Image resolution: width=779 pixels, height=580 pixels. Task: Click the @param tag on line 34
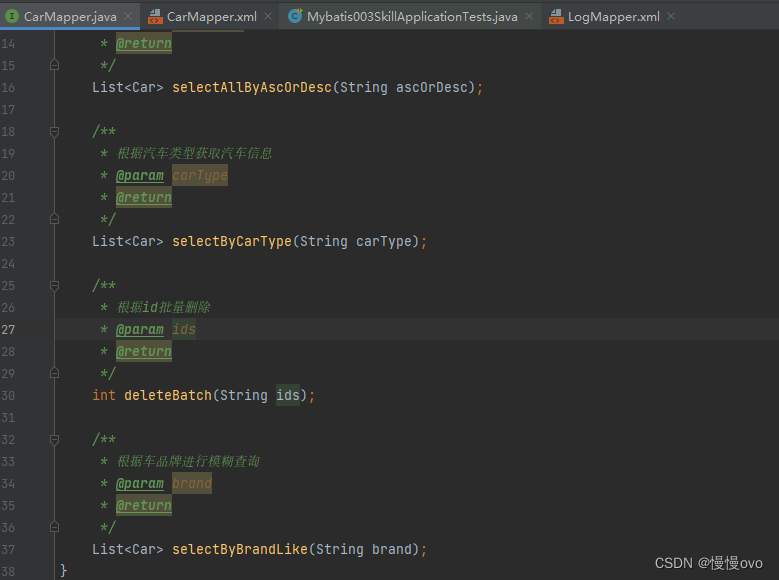tap(140, 484)
